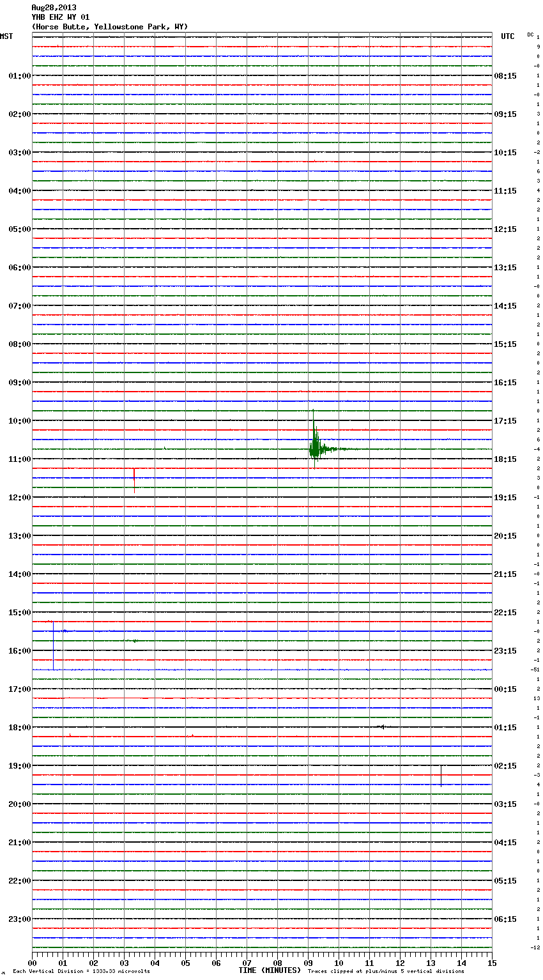The height and width of the screenshot is (980, 543).
Task: Click the "20:15" UTC time label
Action: (x=505, y=536)
